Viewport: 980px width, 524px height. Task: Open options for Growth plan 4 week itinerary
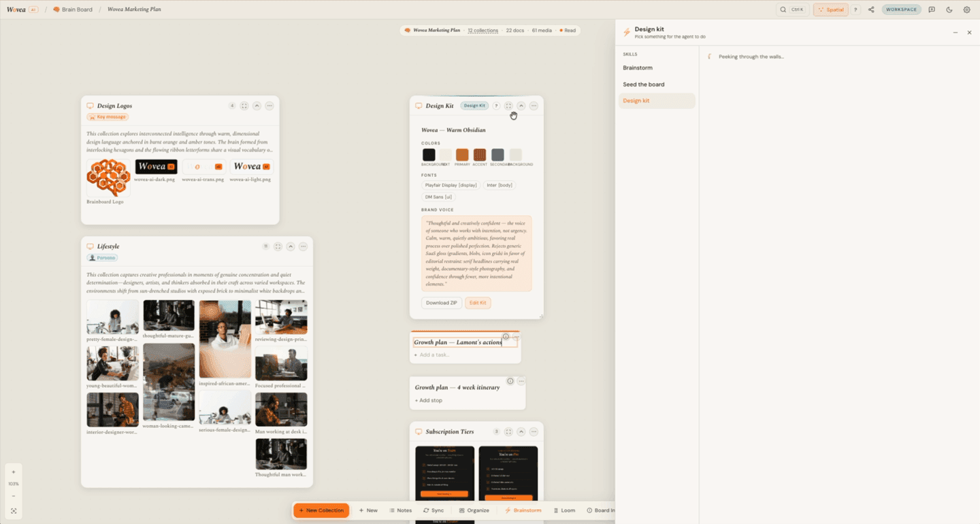click(521, 381)
